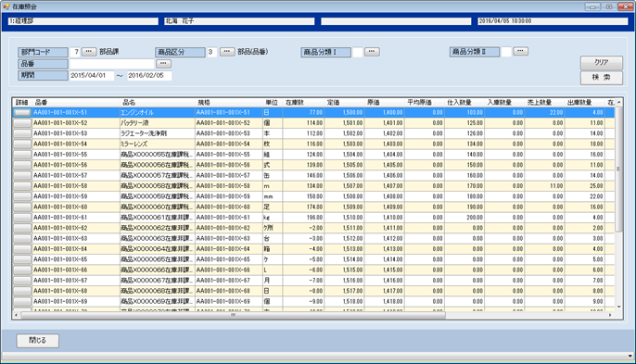Viewport: 636px width, 364px height.
Task: Select 品番 cell AA001-001-001X-66
Action: coord(76,270)
